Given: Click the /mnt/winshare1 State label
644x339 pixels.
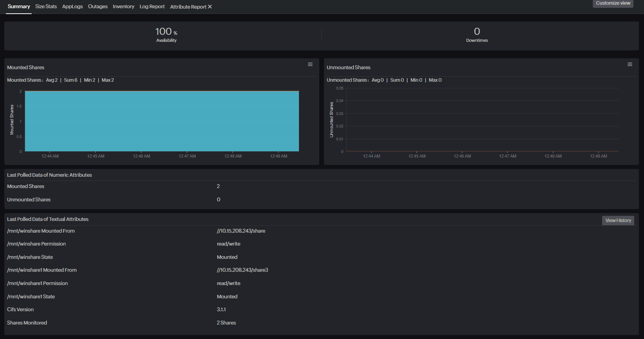Looking at the screenshot, I should [x=31, y=297].
